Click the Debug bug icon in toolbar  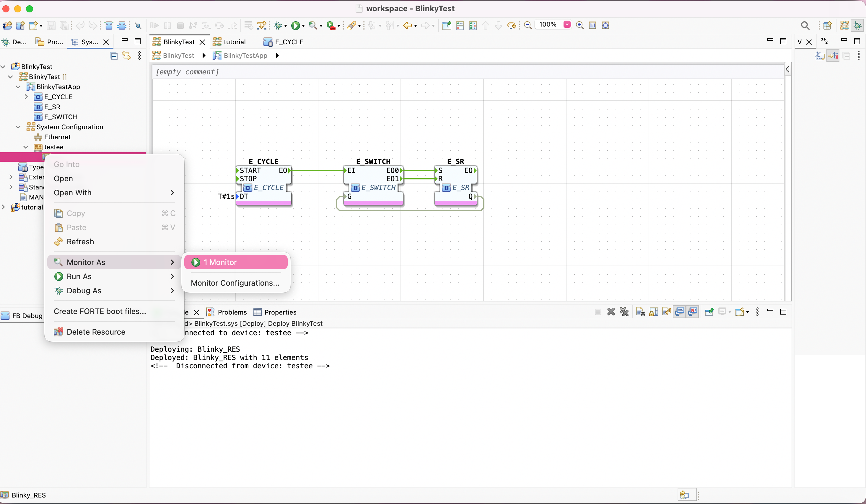coord(278,25)
